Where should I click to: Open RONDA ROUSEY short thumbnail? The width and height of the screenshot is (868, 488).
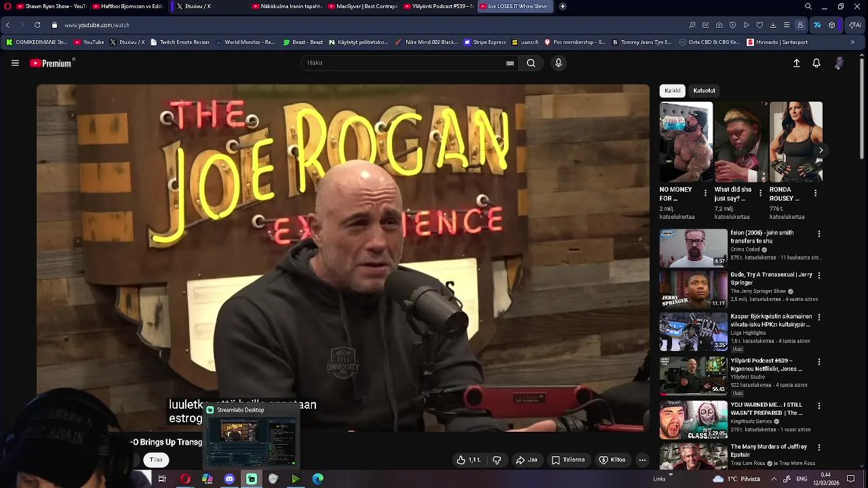tap(796, 142)
